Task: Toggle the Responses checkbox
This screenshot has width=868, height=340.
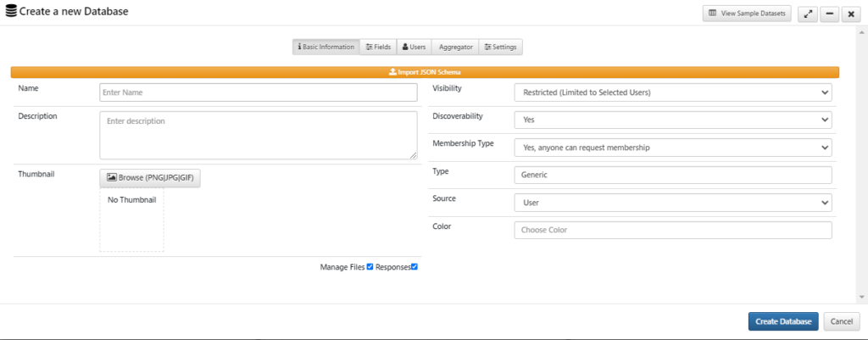Action: [414, 267]
